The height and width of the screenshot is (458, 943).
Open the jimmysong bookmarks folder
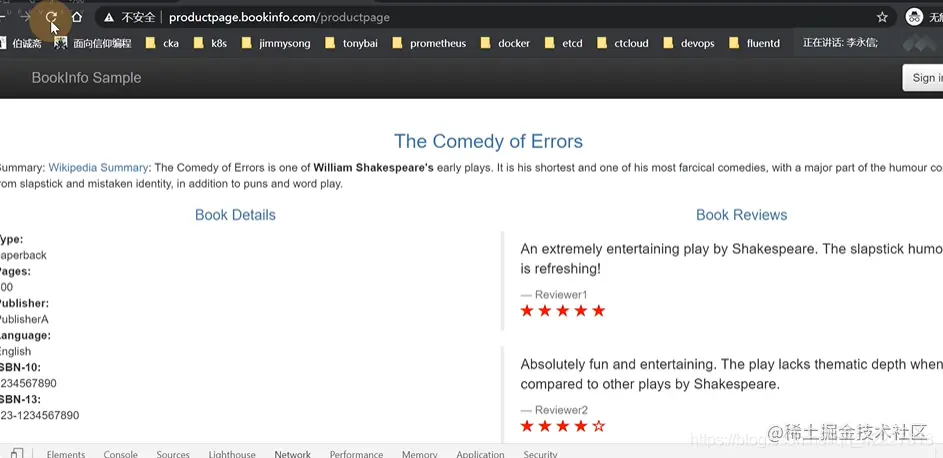tap(276, 43)
